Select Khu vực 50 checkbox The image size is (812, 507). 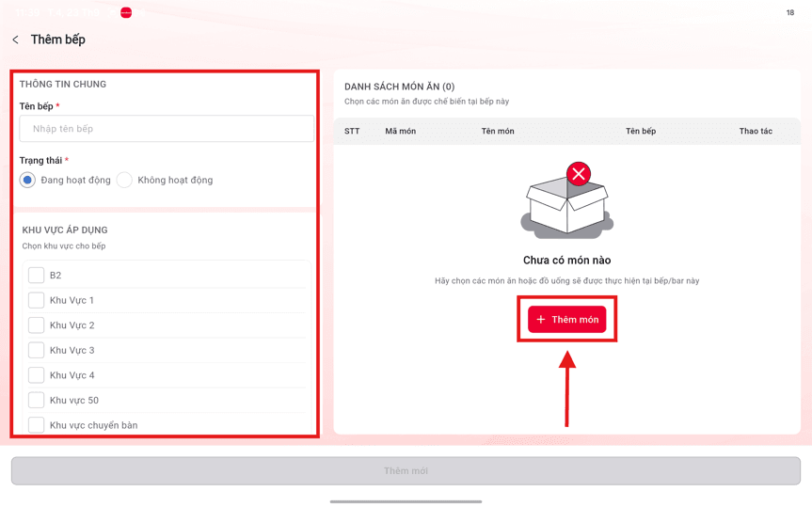(x=37, y=400)
